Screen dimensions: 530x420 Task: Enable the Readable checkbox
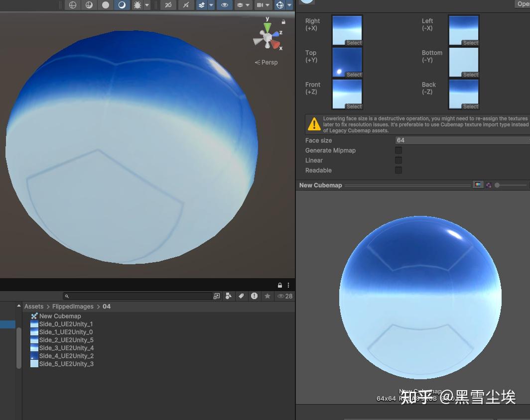pyautogui.click(x=398, y=170)
